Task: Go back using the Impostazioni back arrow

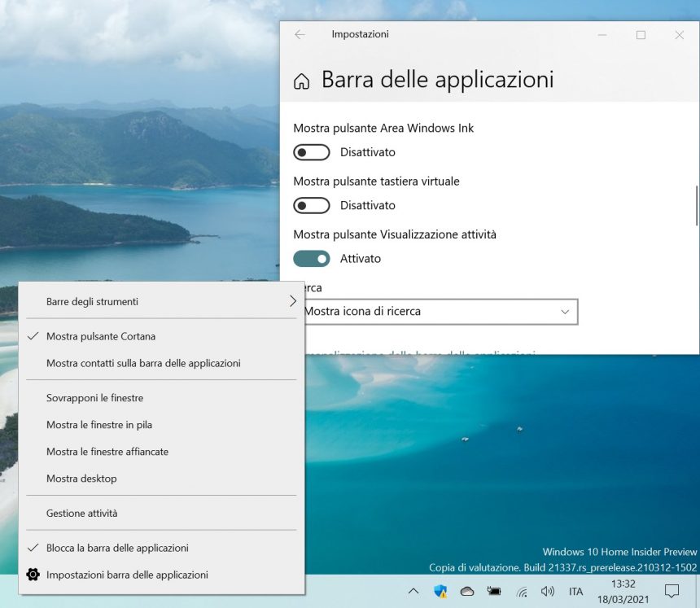Action: pyautogui.click(x=300, y=34)
